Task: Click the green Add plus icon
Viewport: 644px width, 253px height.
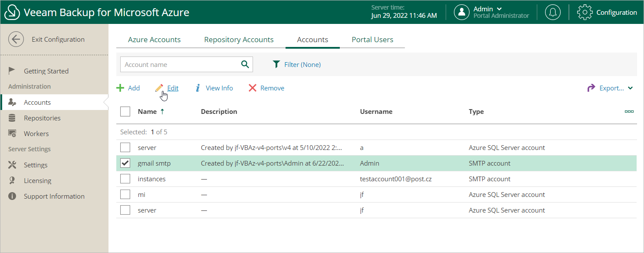Action: [120, 88]
